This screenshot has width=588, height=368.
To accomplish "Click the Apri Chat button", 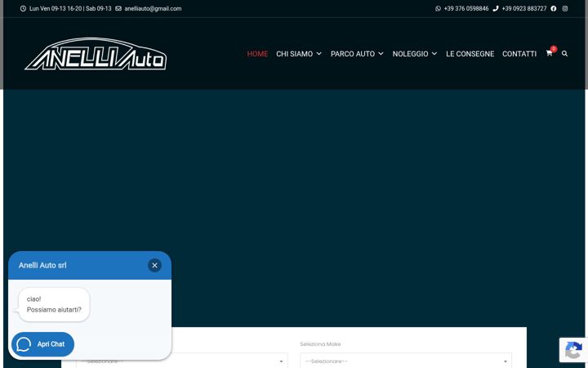I will (x=42, y=344).
